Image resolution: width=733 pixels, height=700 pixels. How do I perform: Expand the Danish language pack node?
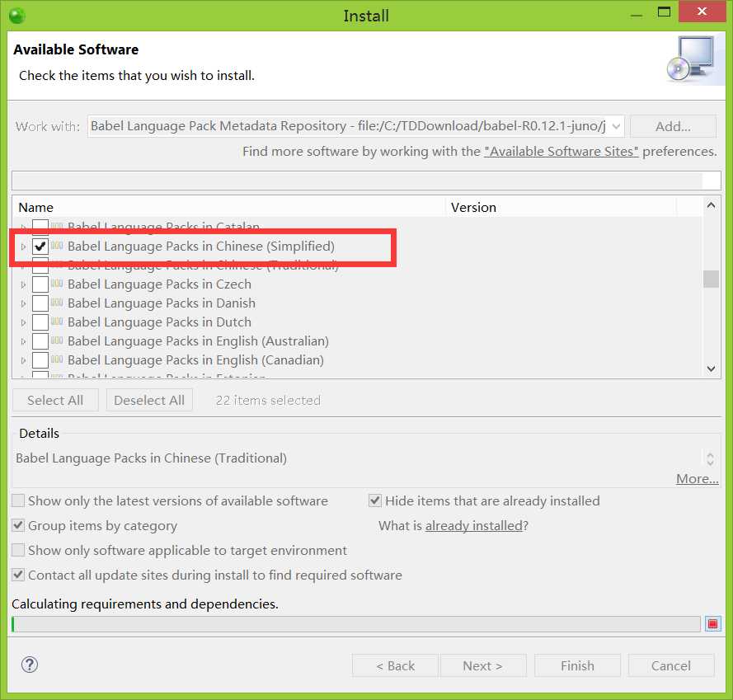tap(23, 303)
